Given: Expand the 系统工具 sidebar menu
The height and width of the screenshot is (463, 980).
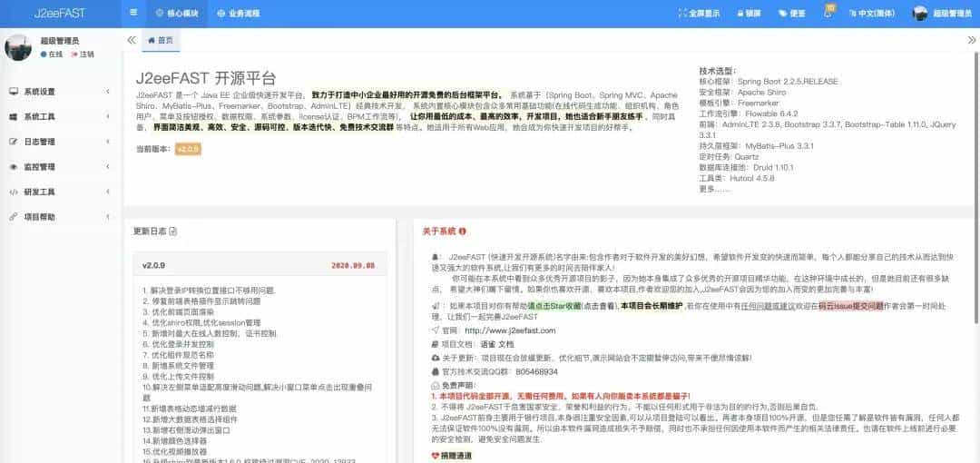Looking at the screenshot, I should pos(61,117).
